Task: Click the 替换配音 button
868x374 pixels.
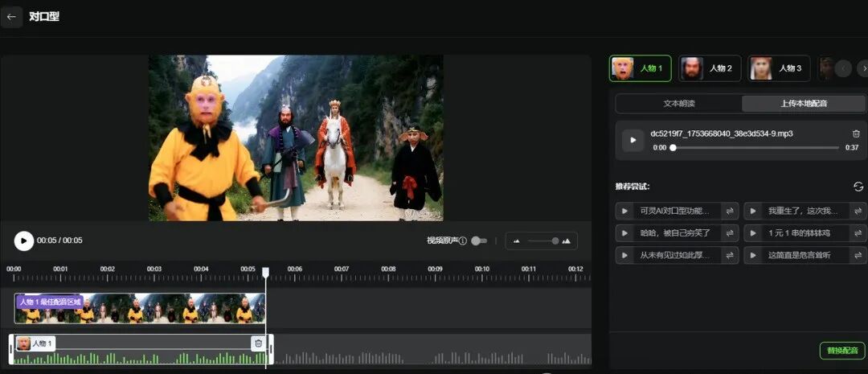Action: pos(842,351)
